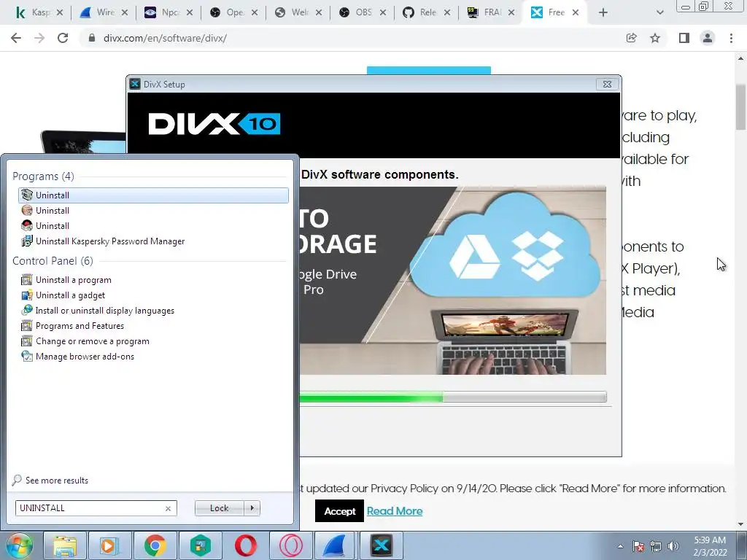Click the browser Forward arrow

[39, 38]
